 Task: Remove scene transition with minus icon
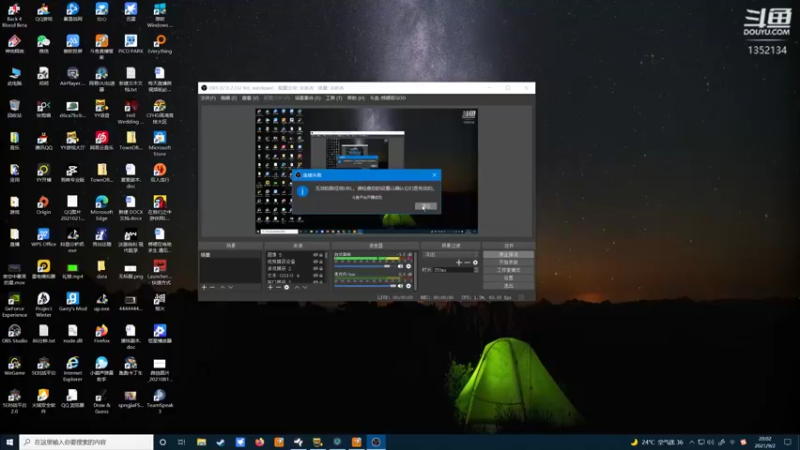click(x=467, y=262)
